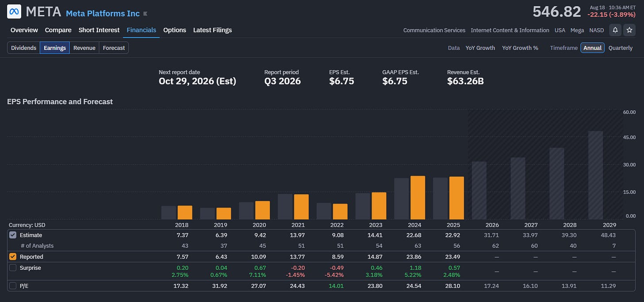Click the 2024 surprise value 1.18

pyautogui.click(x=416, y=268)
